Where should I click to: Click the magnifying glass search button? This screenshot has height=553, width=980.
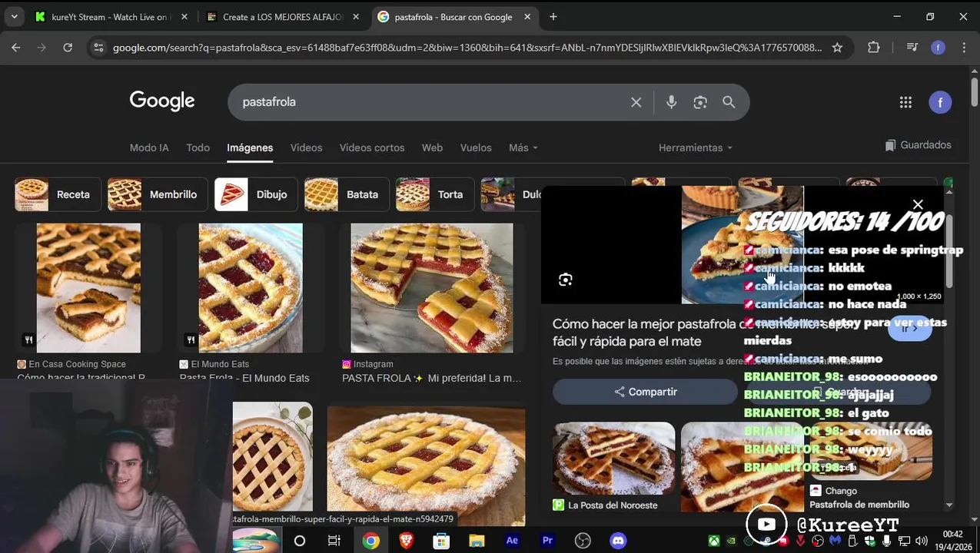[x=729, y=102]
